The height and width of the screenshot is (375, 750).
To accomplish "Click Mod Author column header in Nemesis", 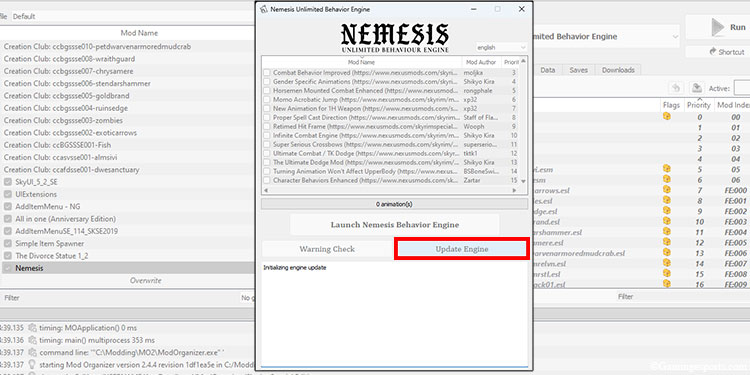I will pos(481,62).
